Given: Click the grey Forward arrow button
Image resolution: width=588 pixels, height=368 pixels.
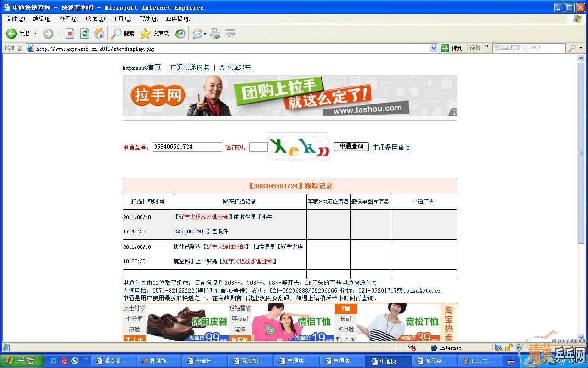Looking at the screenshot, I should click(x=48, y=34).
